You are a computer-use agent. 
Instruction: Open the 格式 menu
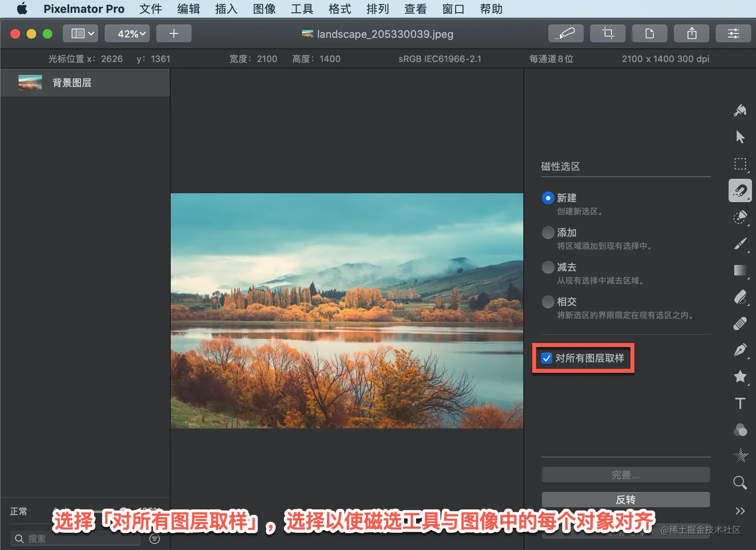340,9
